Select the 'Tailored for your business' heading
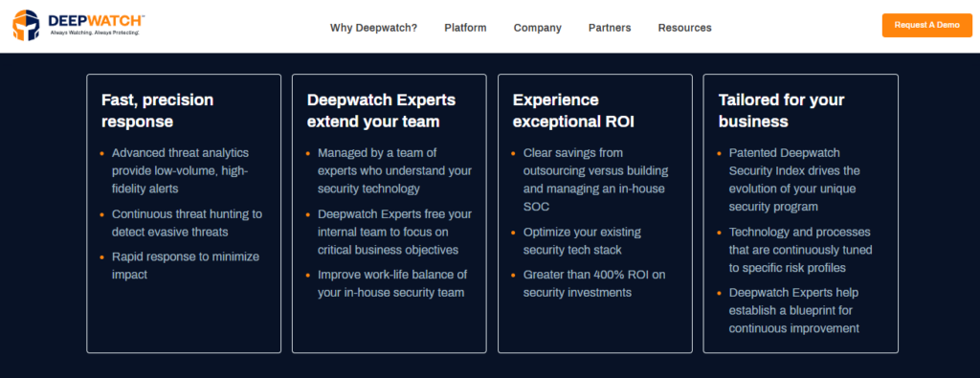The width and height of the screenshot is (980, 378). (x=781, y=111)
